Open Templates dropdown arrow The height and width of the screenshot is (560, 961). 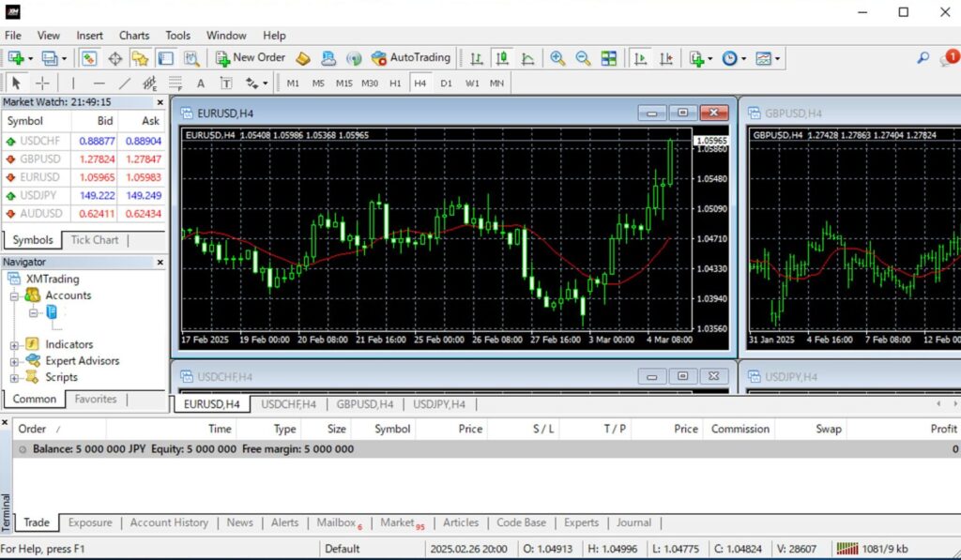(x=777, y=59)
